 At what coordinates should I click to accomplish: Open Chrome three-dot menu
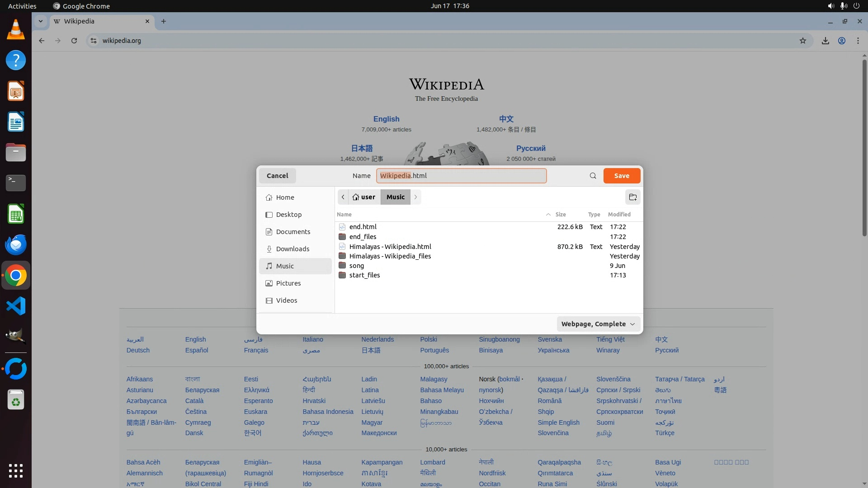tap(858, 41)
